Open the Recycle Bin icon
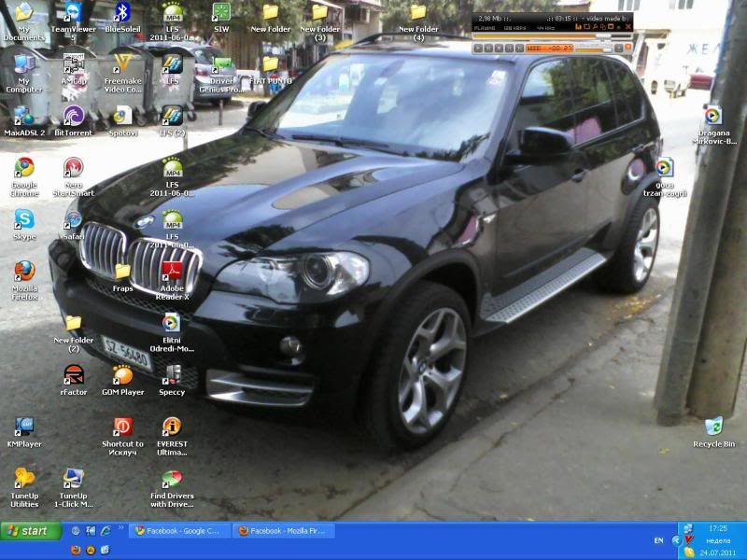This screenshot has height=560, width=747. tap(713, 433)
